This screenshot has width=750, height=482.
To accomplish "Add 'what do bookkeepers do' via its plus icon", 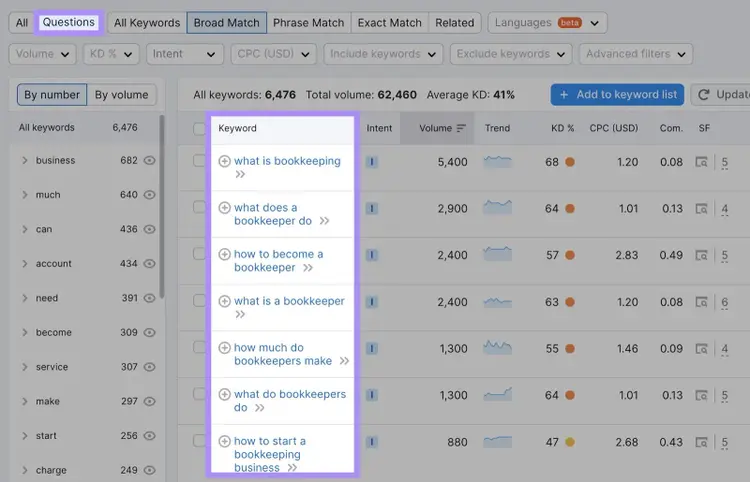I will coord(224,394).
